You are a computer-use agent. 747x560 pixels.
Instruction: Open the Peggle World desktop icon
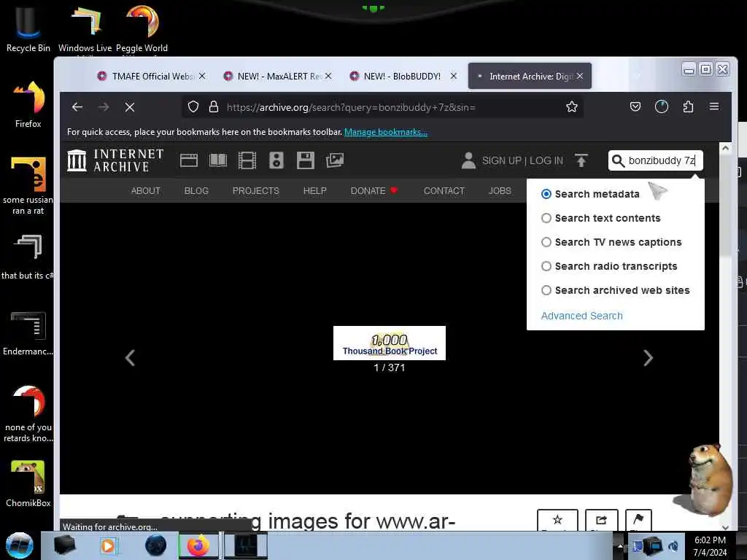pyautogui.click(x=142, y=29)
